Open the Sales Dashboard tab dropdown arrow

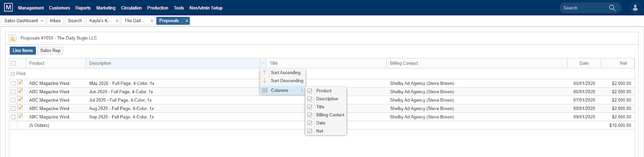42,21
